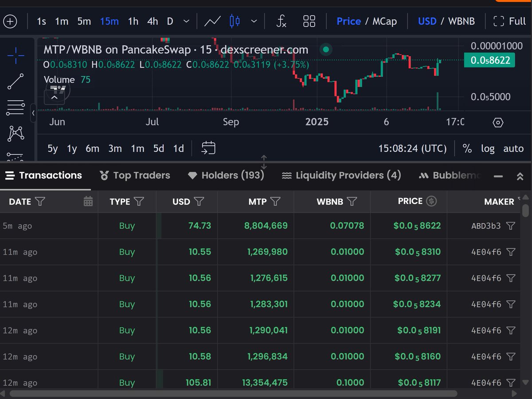This screenshot has height=399, width=532.
Task: Switch chart to Price mode
Action: (x=348, y=21)
